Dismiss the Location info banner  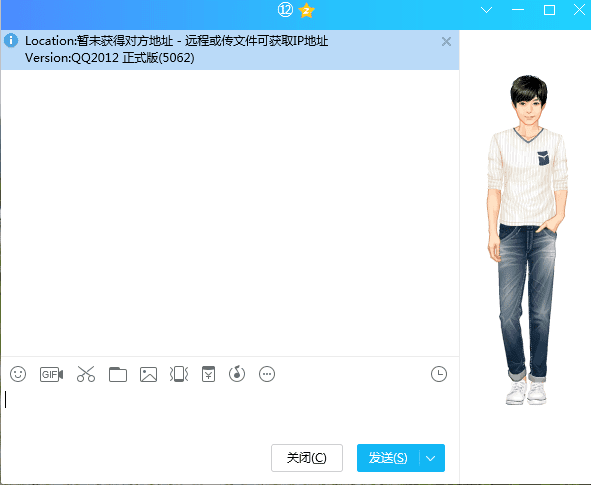(x=446, y=41)
